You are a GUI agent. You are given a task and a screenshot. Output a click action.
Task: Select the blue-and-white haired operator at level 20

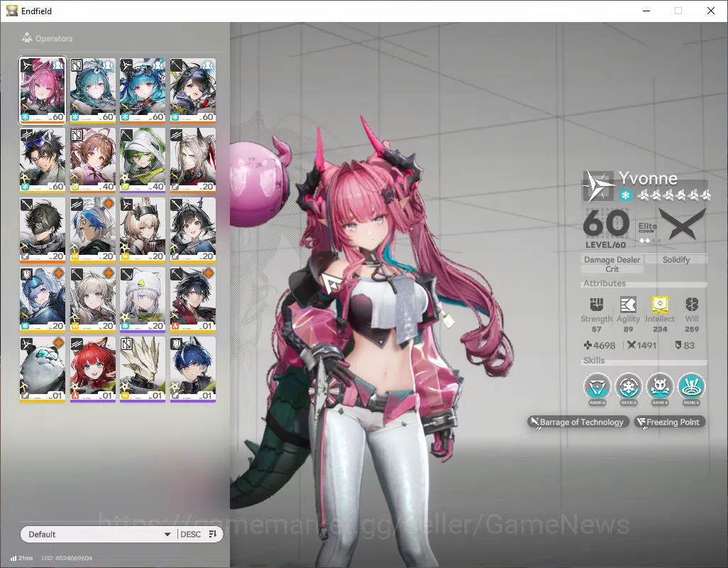93,230
